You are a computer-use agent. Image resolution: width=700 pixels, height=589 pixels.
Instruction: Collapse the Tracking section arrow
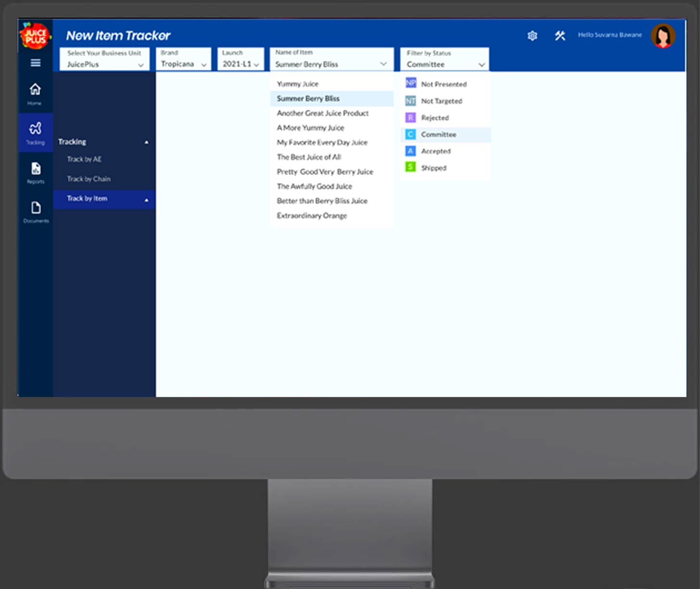[147, 142]
